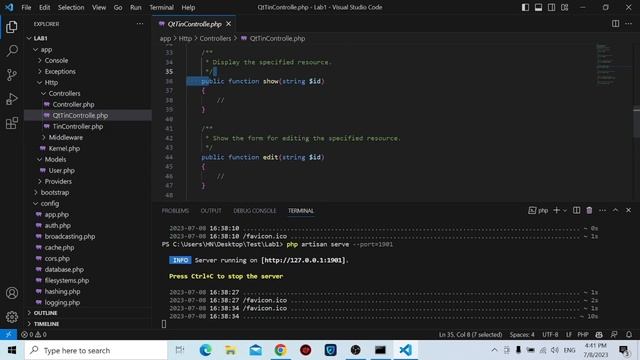640x360 pixels.
Task: Switch to the DEBUG CONSOLE tab
Action: tap(255, 211)
